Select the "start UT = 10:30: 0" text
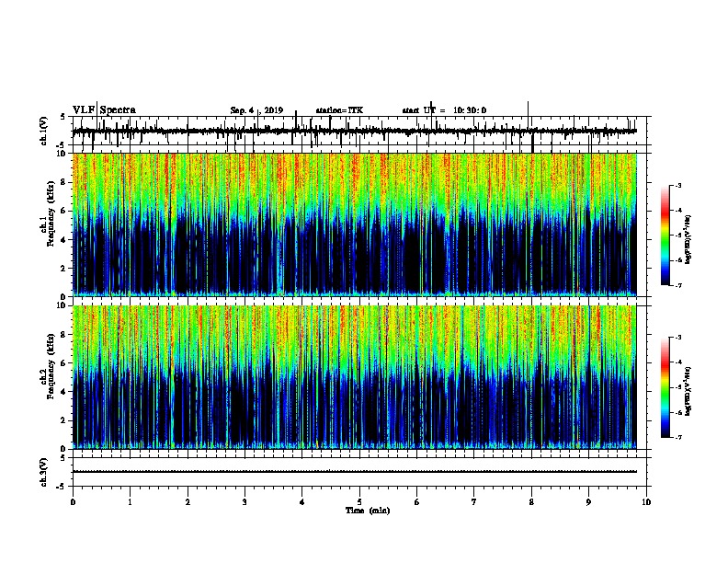The height and width of the screenshot is (563, 728). (444, 110)
